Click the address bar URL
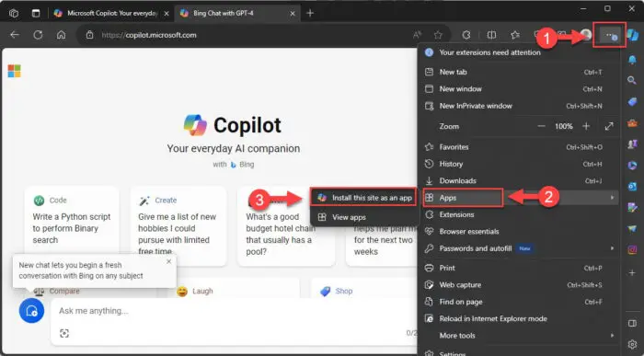The height and width of the screenshot is (356, 644). click(149, 35)
